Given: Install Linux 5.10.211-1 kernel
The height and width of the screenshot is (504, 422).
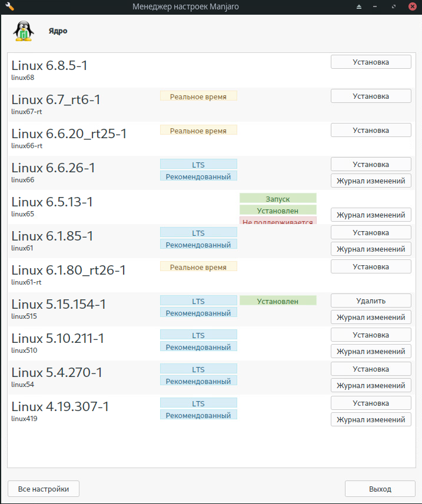Looking at the screenshot, I should [x=371, y=335].
